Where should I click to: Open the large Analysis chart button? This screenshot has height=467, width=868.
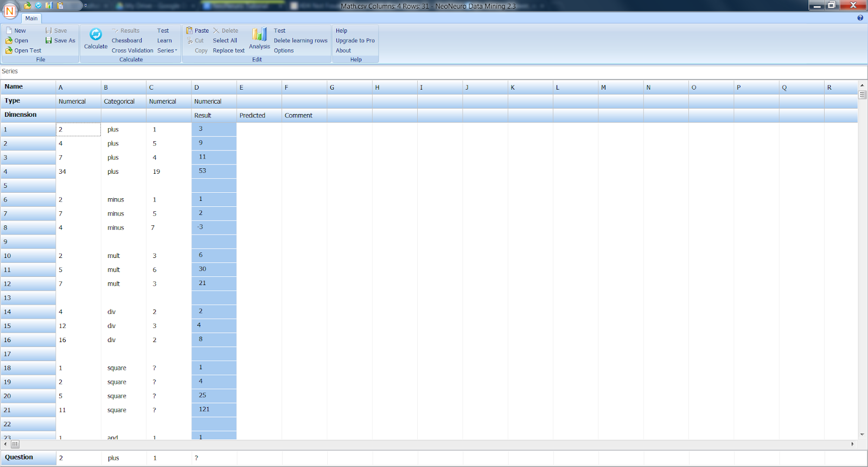[x=259, y=39]
